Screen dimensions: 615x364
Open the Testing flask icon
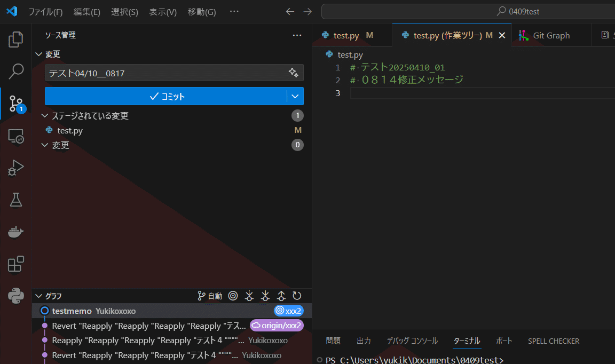tap(15, 199)
